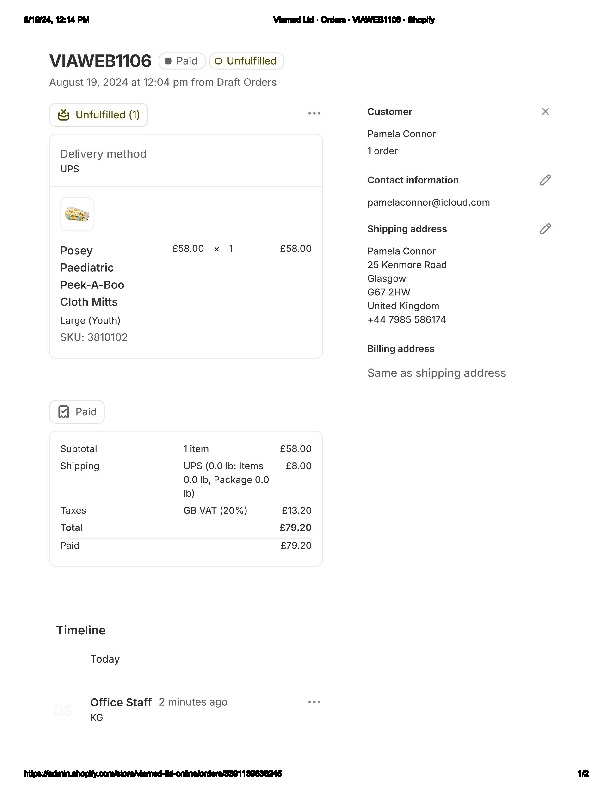Open Pamela Connor customer profile link
Viewport: 612px width, 792px height.
click(401, 134)
